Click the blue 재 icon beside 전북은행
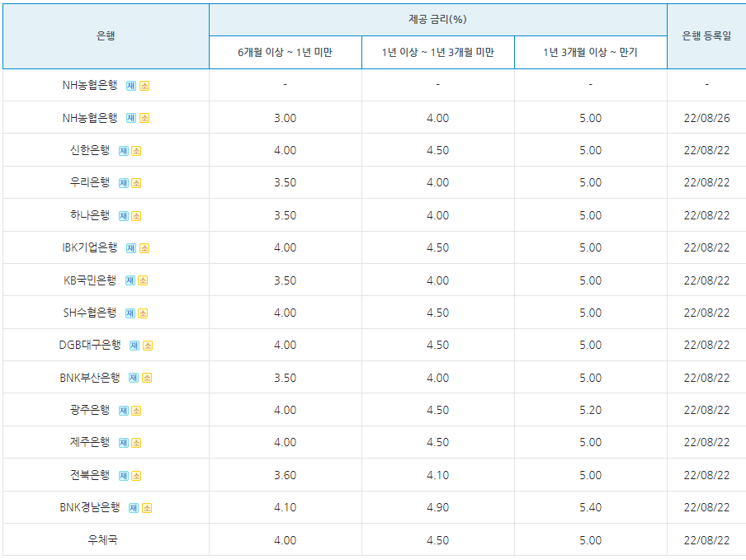The width and height of the screenshot is (746, 560). [124, 477]
